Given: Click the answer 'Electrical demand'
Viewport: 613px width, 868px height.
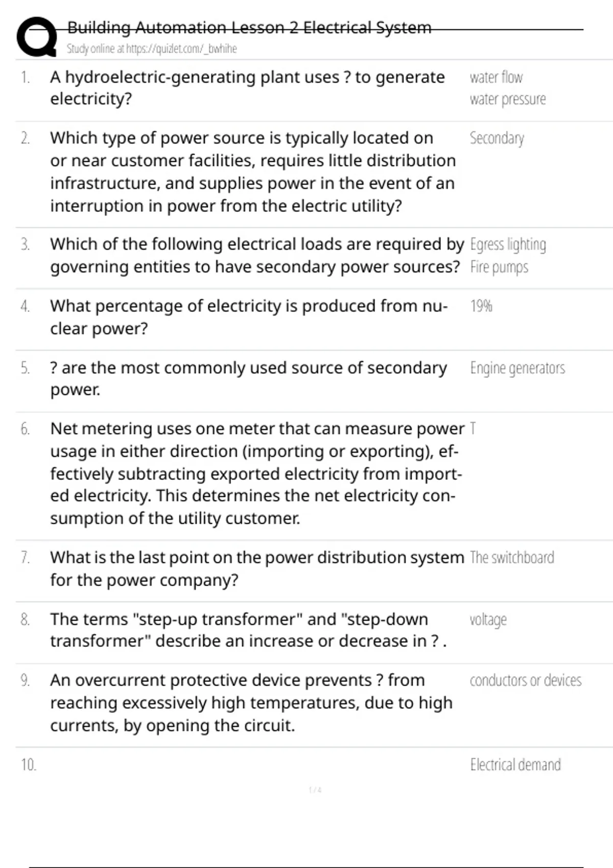Looking at the screenshot, I should click(515, 765).
